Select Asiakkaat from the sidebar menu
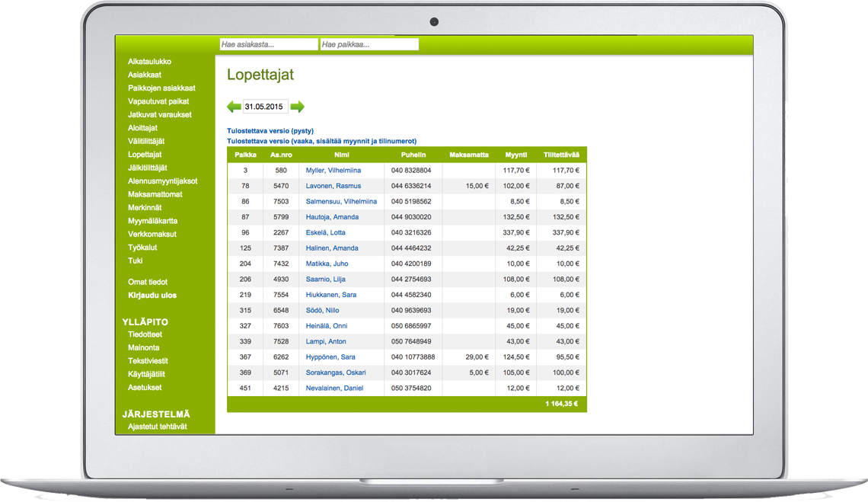 (145, 75)
